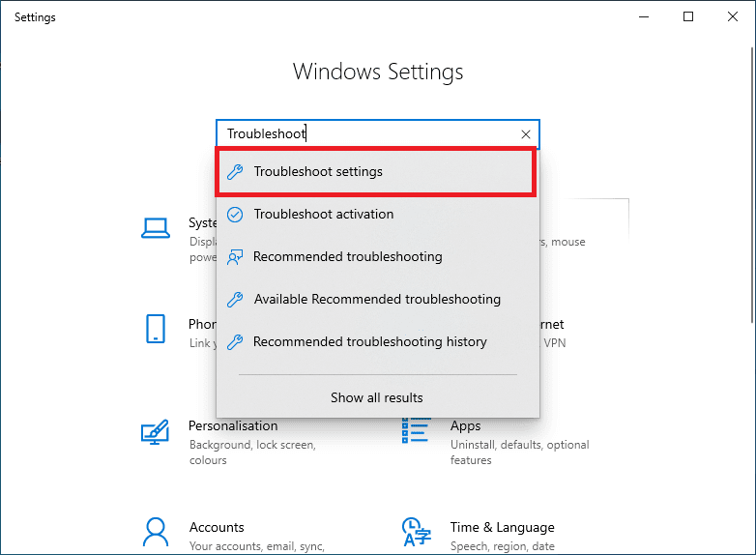Open Accounts category icon

click(x=156, y=532)
